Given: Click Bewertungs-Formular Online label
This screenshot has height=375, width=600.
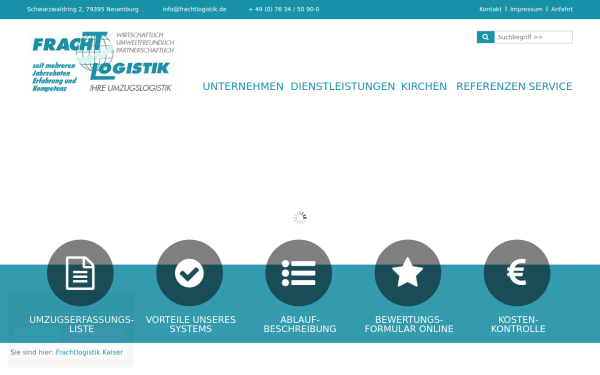Looking at the screenshot, I should tap(409, 324).
